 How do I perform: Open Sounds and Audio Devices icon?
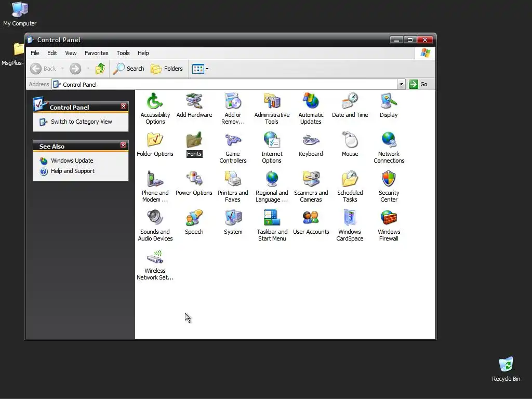(x=155, y=218)
